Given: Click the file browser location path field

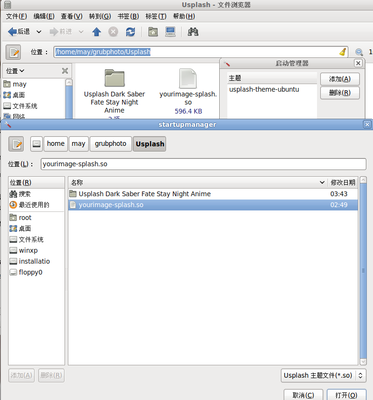Looking at the screenshot, I should 201,52.
